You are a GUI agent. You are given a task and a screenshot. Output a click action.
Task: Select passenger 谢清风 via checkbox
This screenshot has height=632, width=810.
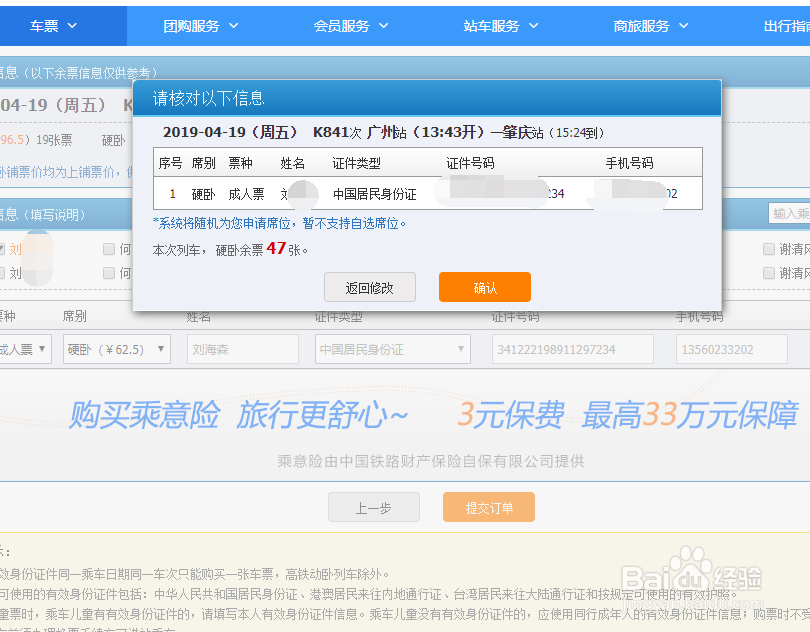coord(770,248)
